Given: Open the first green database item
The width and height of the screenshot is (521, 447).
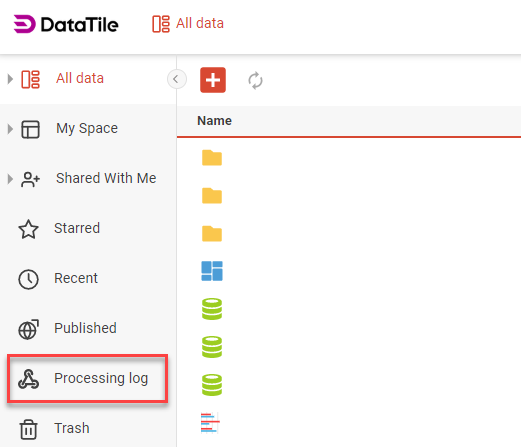Looking at the screenshot, I should click(x=212, y=309).
